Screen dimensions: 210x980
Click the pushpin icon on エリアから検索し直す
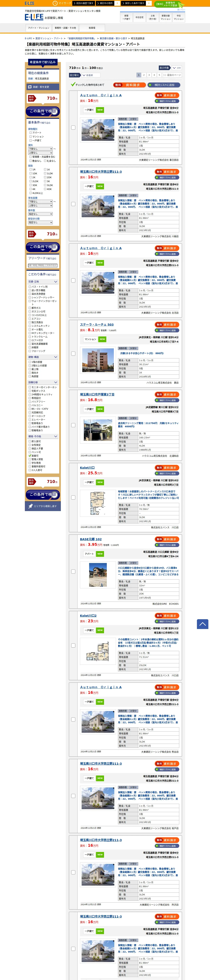tap(30, 506)
